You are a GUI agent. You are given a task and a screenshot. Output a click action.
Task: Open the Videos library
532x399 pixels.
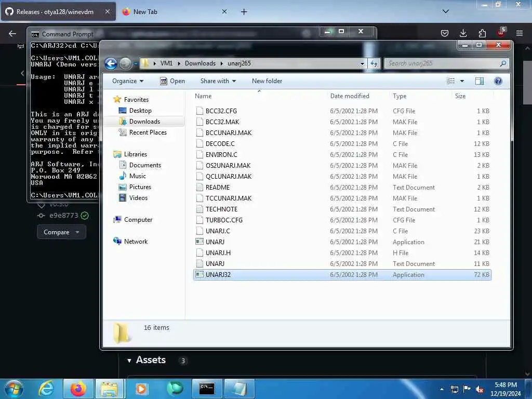(138, 198)
